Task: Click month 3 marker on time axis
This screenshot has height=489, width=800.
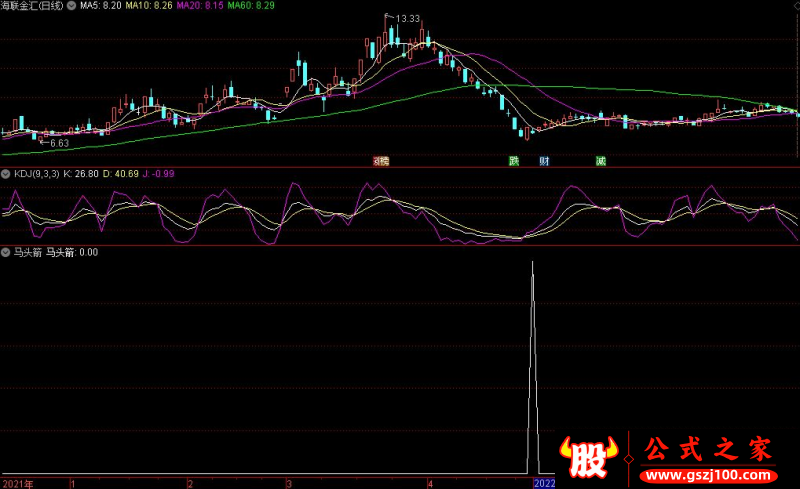Action: [289, 483]
